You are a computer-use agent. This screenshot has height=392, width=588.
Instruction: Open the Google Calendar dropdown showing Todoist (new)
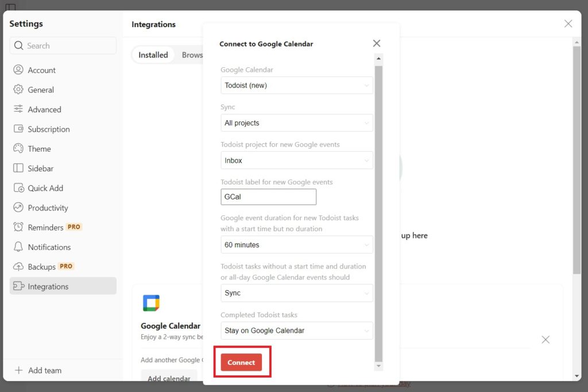[x=297, y=86]
